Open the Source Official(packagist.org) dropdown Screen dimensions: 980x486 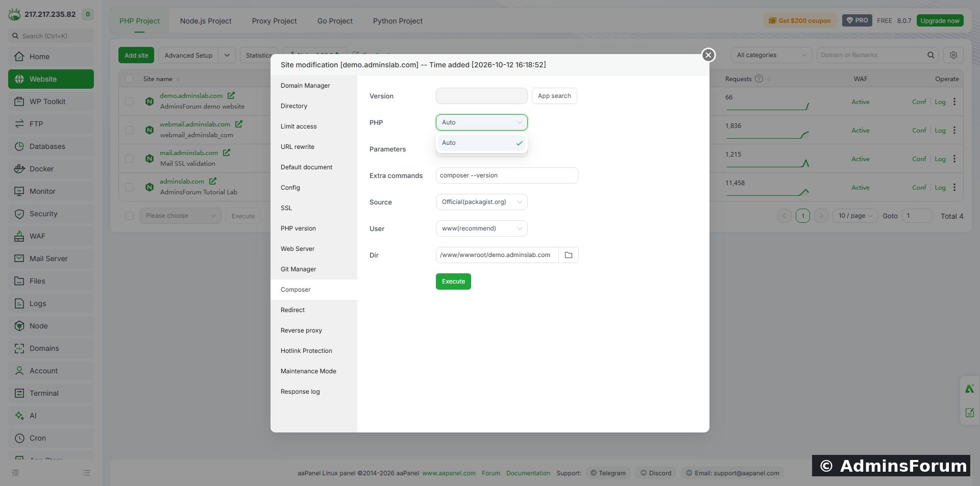(481, 202)
